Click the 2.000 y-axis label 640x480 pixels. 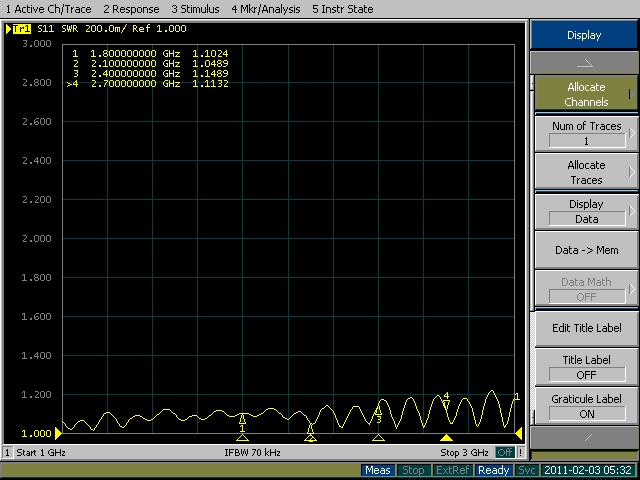coord(37,238)
